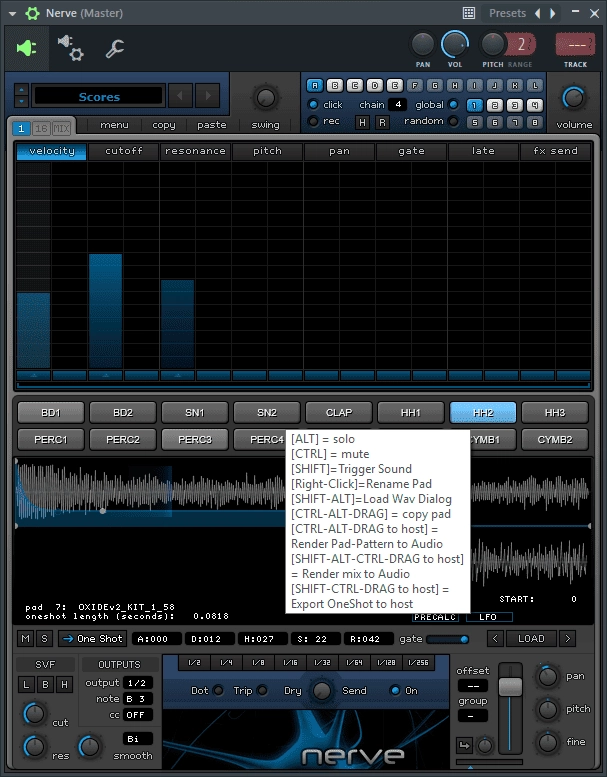
Task: Select the cutoff lane tab
Action: (123, 151)
